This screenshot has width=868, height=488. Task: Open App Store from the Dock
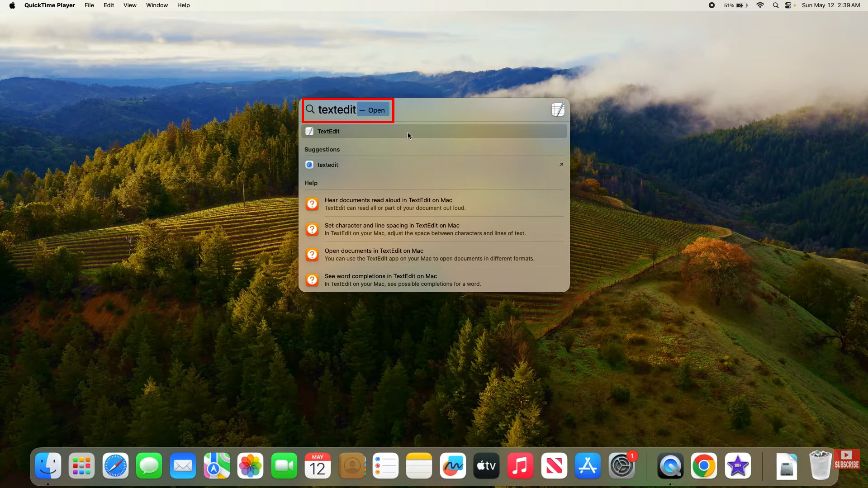point(588,466)
